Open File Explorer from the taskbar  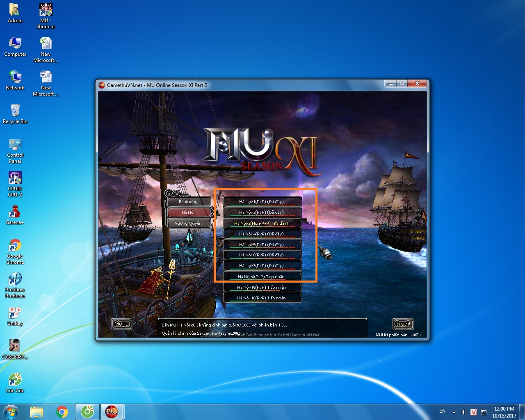point(37,412)
